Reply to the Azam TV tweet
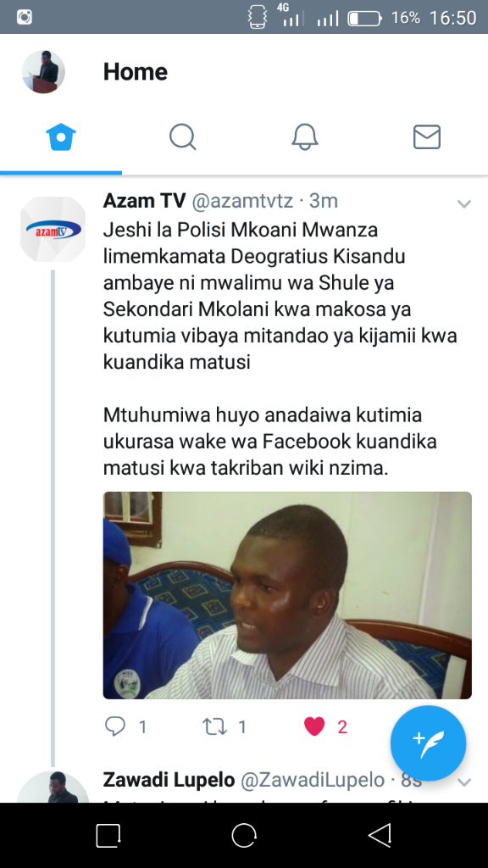Viewport: 488px width, 868px height. click(115, 726)
